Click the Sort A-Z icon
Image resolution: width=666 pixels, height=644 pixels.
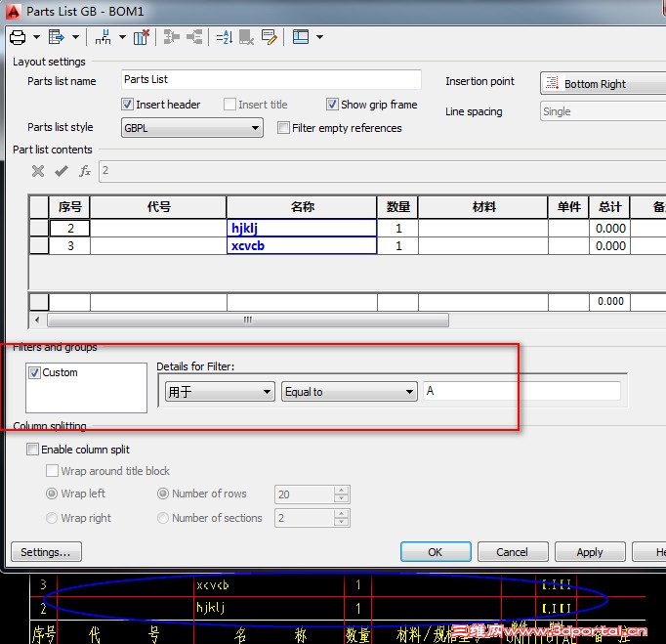pos(224,37)
